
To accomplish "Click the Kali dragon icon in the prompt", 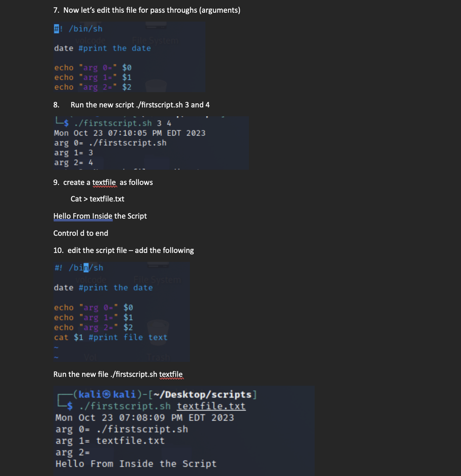I will pyautogui.click(x=106, y=394).
